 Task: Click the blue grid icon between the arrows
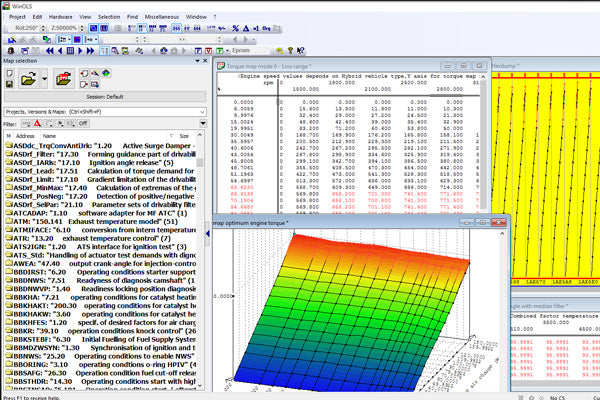pyautogui.click(x=70, y=51)
